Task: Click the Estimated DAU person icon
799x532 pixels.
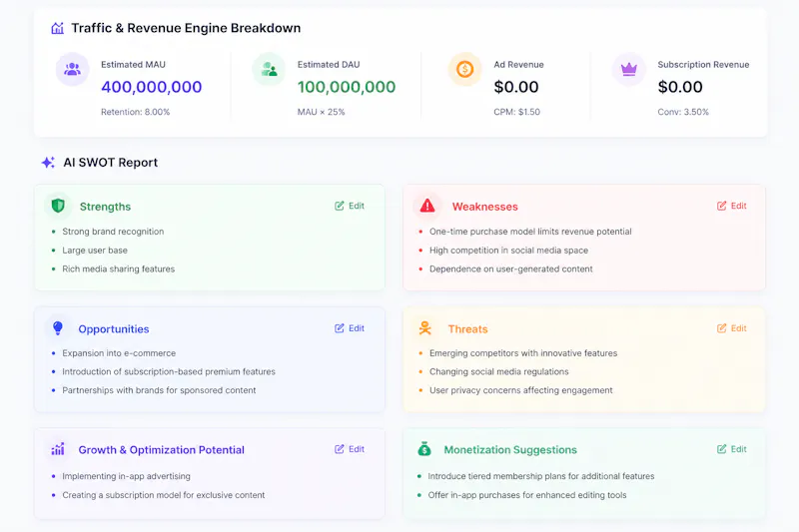Action: click(269, 69)
